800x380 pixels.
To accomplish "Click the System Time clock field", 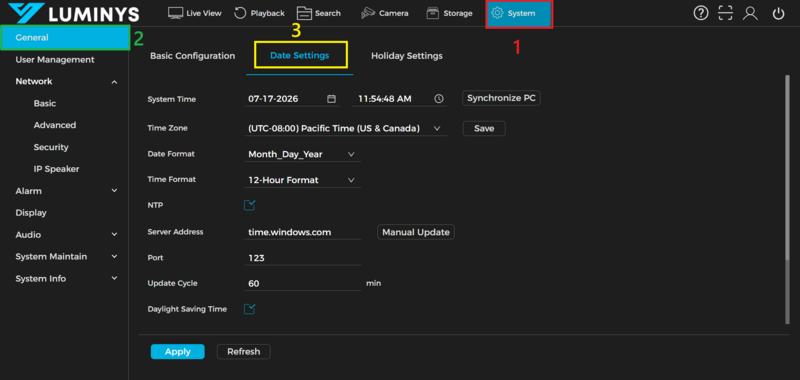I will pyautogui.click(x=399, y=99).
